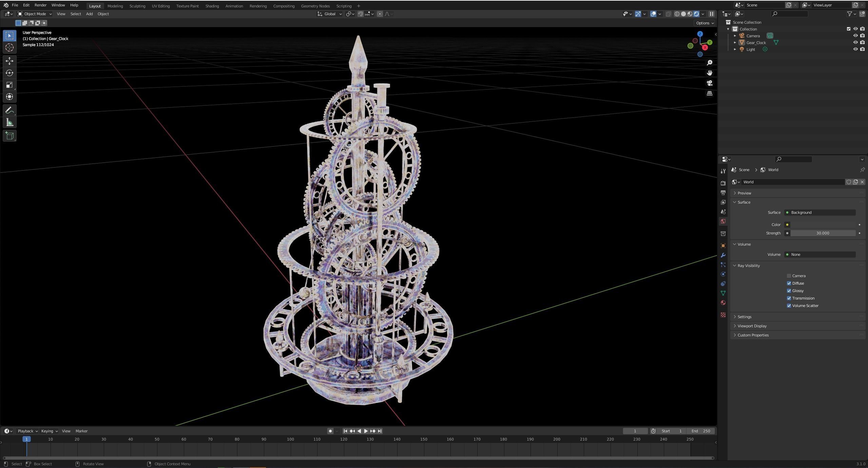Screen dimensions: 868x468
Task: Open the Material properties tab
Action: pos(723,303)
